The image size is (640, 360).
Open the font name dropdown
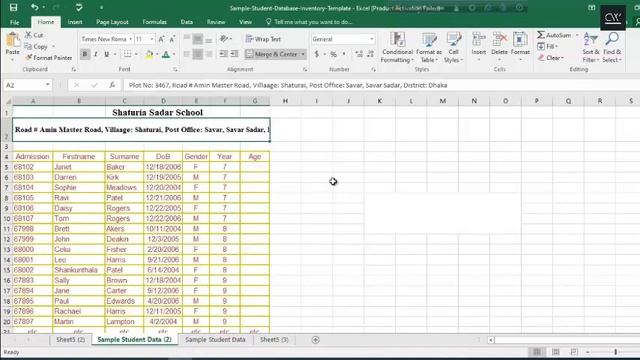131,39
